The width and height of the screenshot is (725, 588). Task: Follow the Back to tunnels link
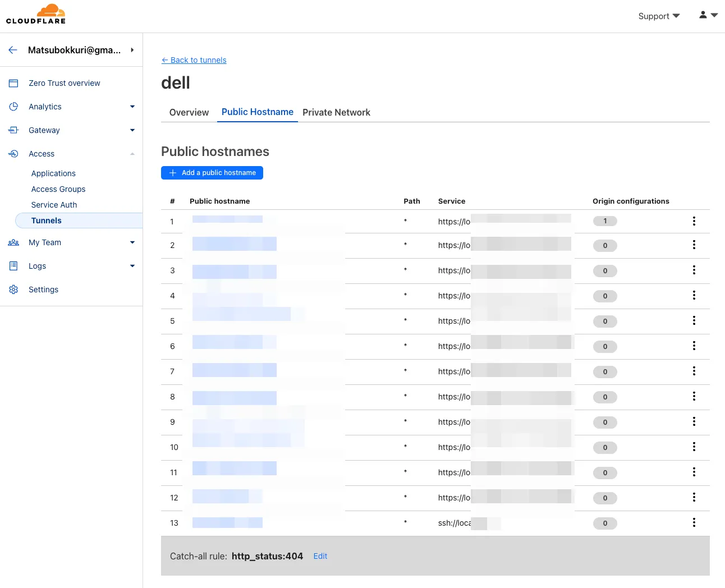pyautogui.click(x=194, y=60)
